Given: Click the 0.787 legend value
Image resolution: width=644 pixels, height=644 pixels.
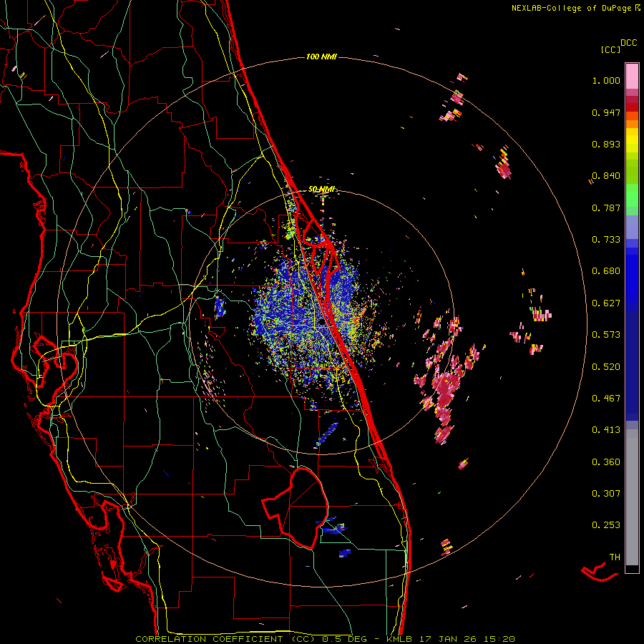Looking at the screenshot, I should point(606,208).
